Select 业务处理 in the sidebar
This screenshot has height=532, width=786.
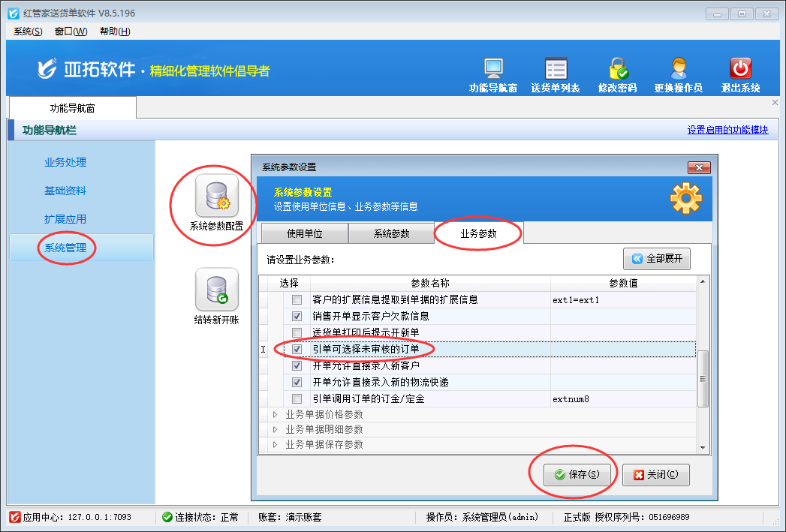click(65, 162)
